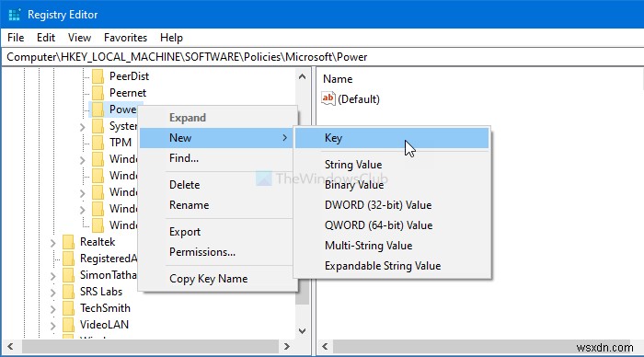Viewport: 644px width, 357px height.
Task: Select DWORD (32-bit) Value
Action: (x=392, y=205)
